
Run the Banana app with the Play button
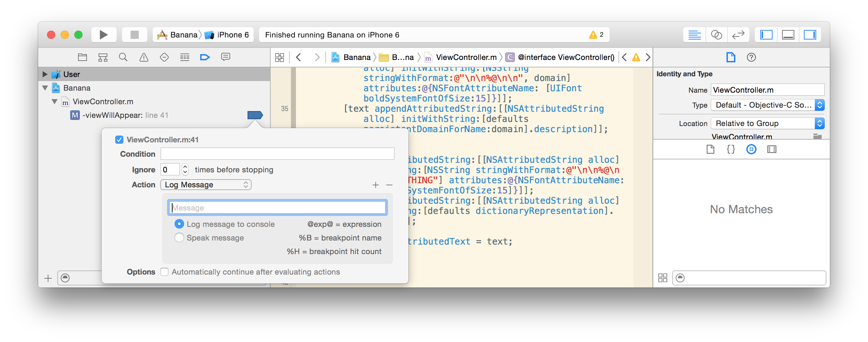[x=104, y=35]
